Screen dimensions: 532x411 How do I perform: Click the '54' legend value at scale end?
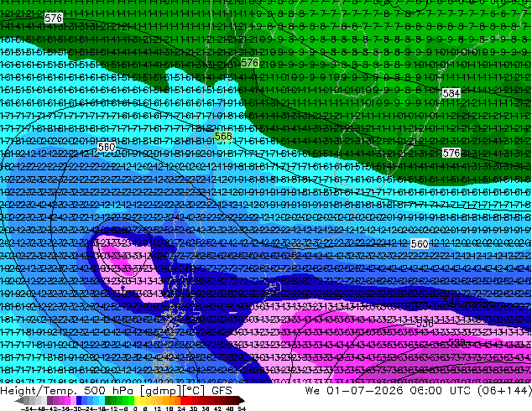coord(242,408)
